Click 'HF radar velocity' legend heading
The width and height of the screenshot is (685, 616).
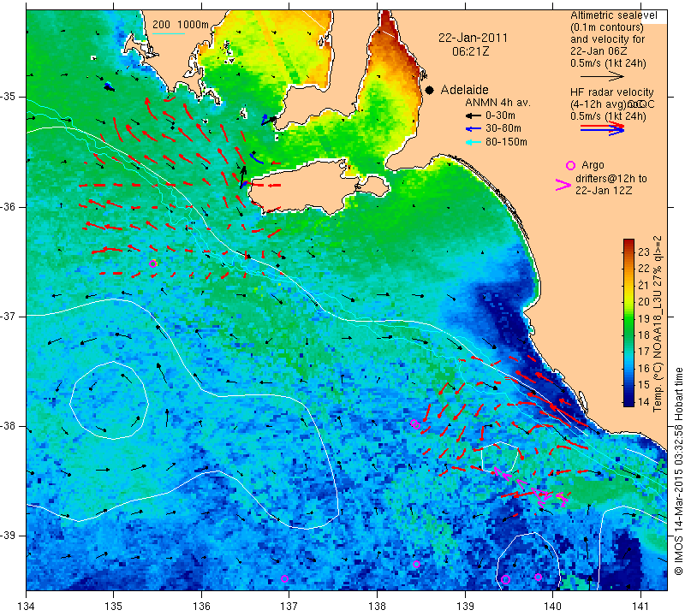[612, 92]
